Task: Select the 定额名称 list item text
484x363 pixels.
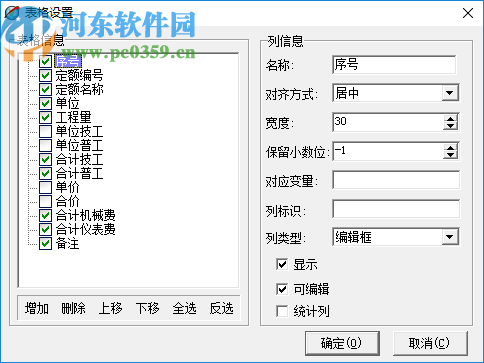Action: (79, 89)
